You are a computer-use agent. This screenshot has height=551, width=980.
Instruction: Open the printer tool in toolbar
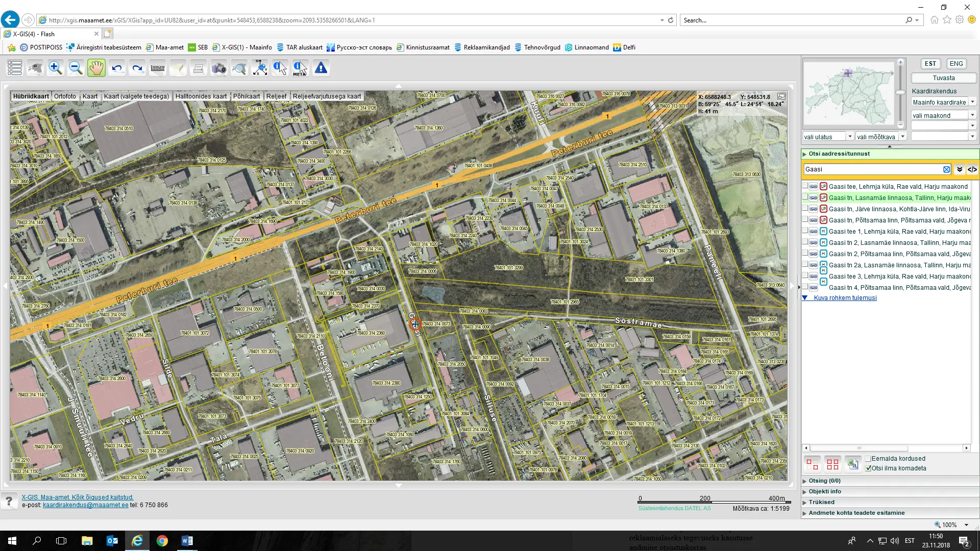(x=199, y=68)
